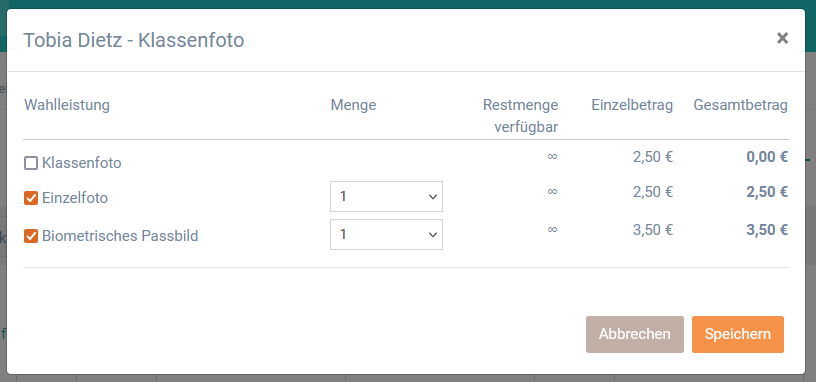Image resolution: width=816 pixels, height=382 pixels.
Task: Select the Wahlleistung column header
Action: [x=67, y=105]
